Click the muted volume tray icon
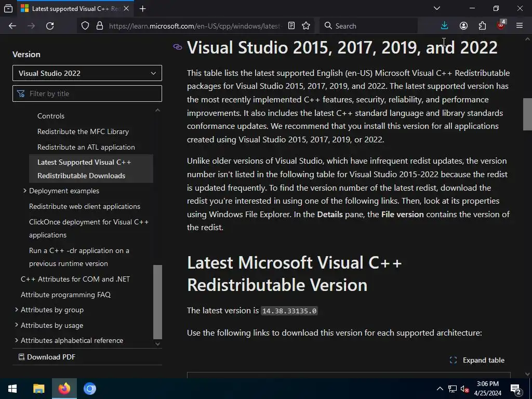Screen dimensions: 532x399 point(464,389)
